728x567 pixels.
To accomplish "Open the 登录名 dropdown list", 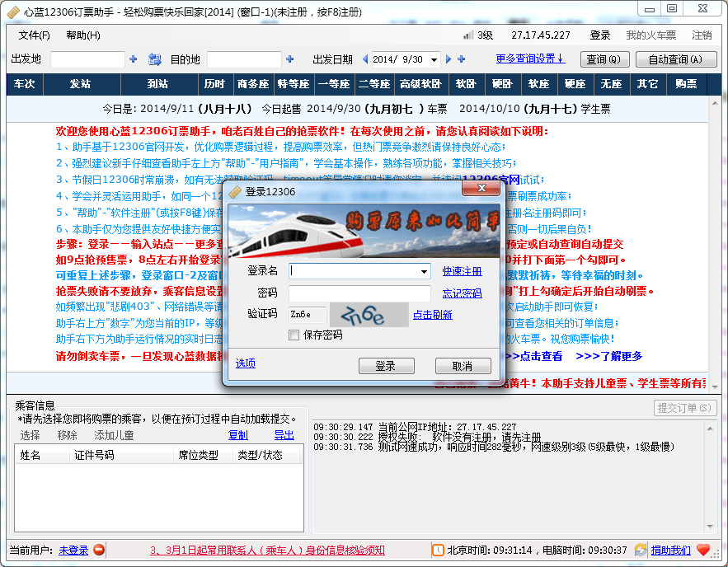I will [x=424, y=271].
